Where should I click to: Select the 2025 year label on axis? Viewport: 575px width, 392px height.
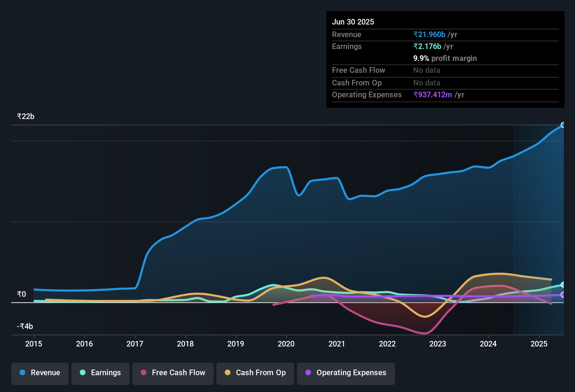(539, 344)
